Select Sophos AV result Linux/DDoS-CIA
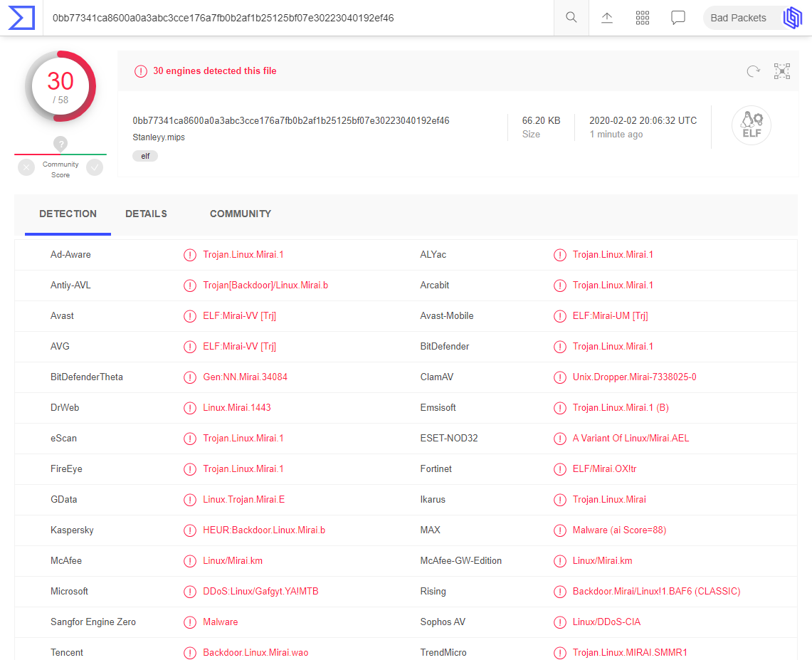Viewport: 812px width, 660px height. (606, 622)
